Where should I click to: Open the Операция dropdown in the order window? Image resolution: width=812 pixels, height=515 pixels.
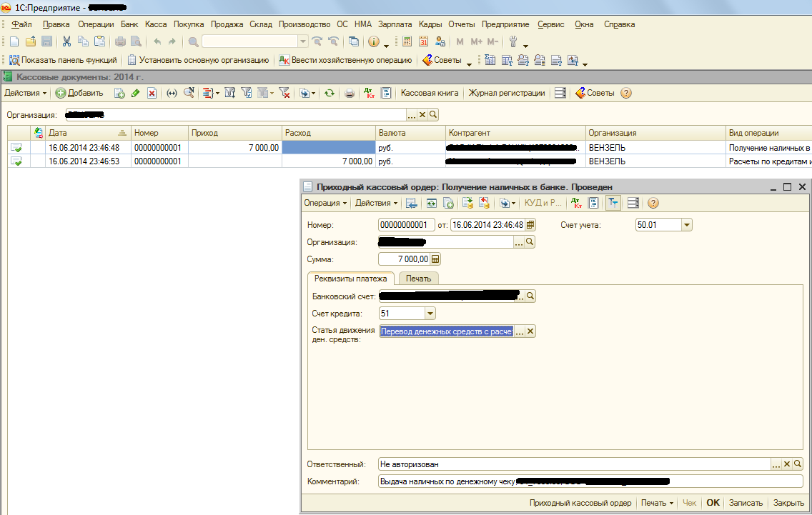pyautogui.click(x=325, y=203)
